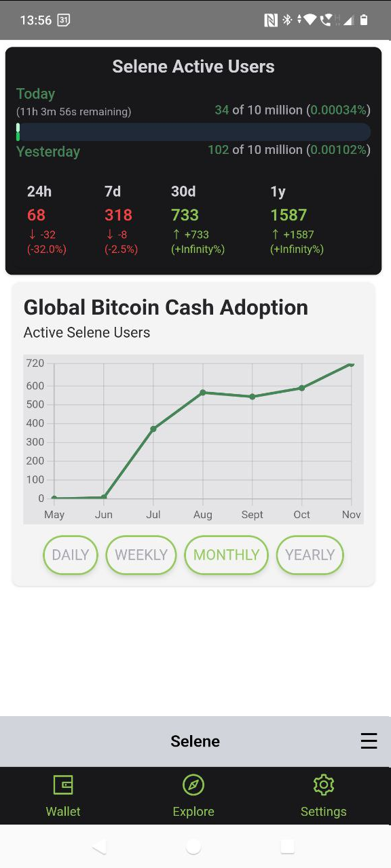Select the YEARLY chart range
This screenshot has height=868, width=391.
310,555
